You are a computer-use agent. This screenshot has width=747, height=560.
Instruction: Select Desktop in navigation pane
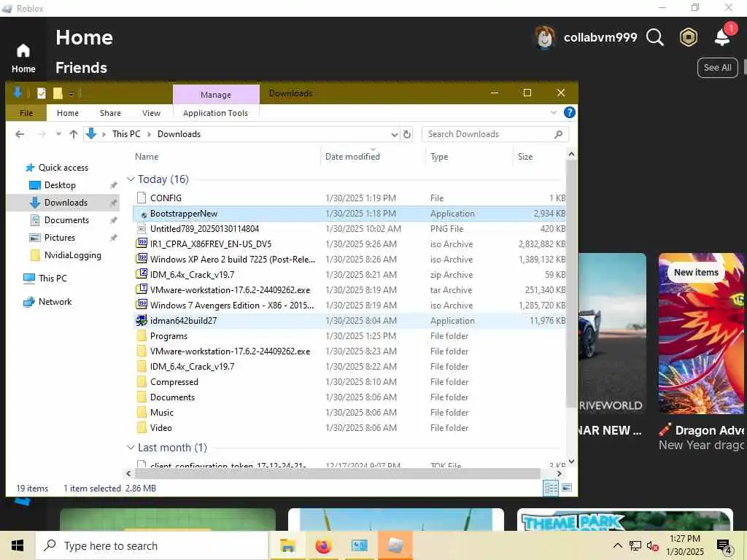(60, 185)
